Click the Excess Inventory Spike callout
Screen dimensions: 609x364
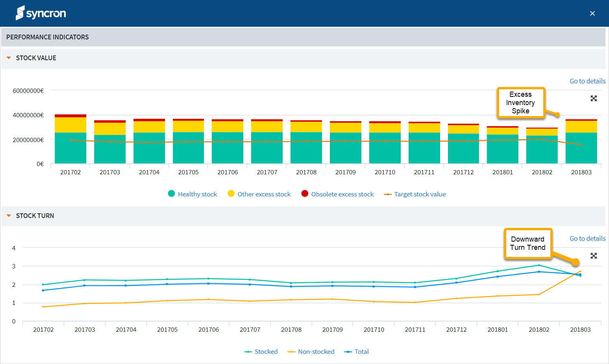coord(520,103)
